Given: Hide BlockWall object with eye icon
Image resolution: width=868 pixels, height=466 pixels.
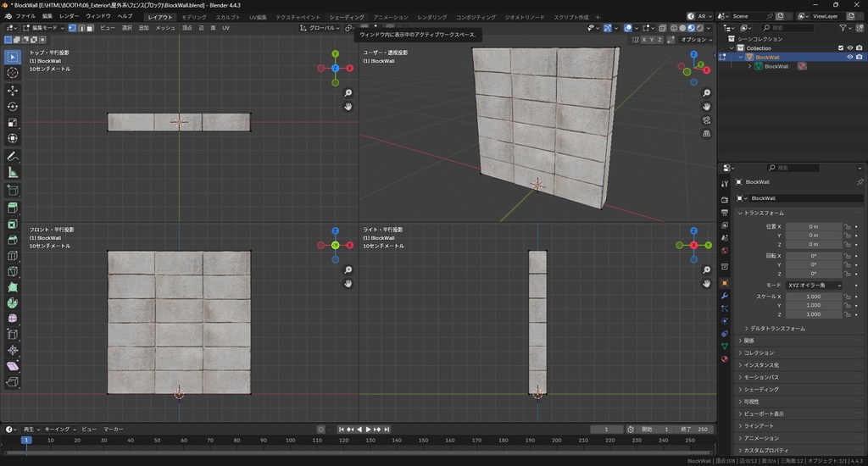Looking at the screenshot, I should point(849,57).
